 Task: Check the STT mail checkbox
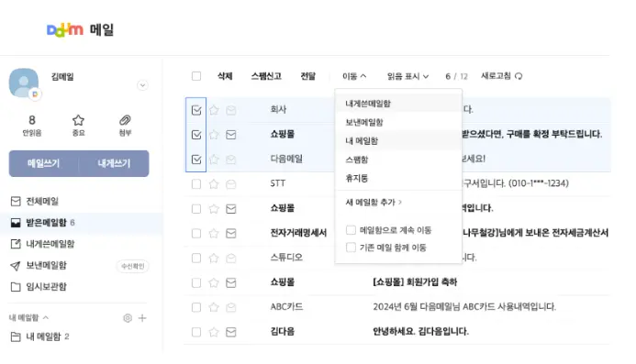tap(196, 184)
